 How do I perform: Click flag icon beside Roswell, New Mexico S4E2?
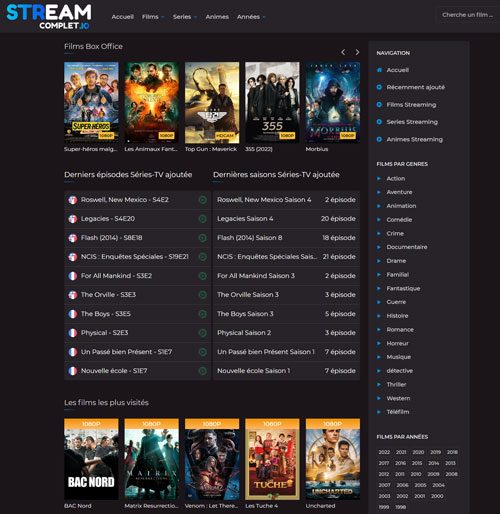tap(73, 200)
